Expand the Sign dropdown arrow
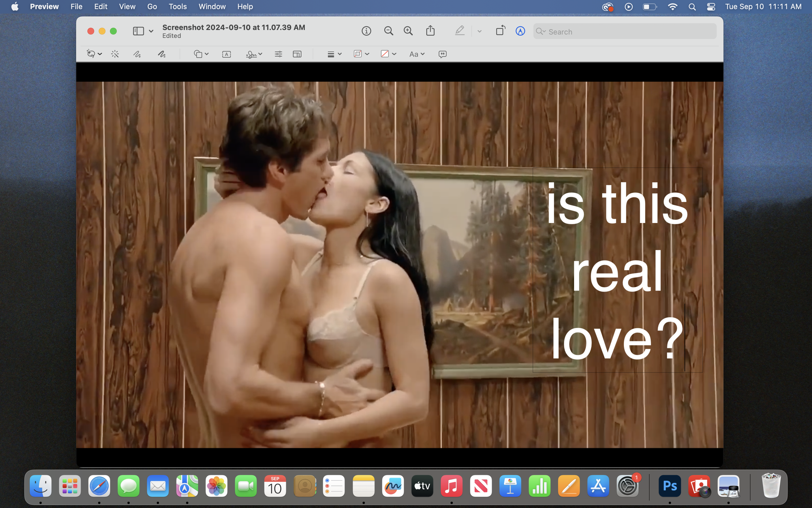The image size is (812, 508). pyautogui.click(x=260, y=54)
